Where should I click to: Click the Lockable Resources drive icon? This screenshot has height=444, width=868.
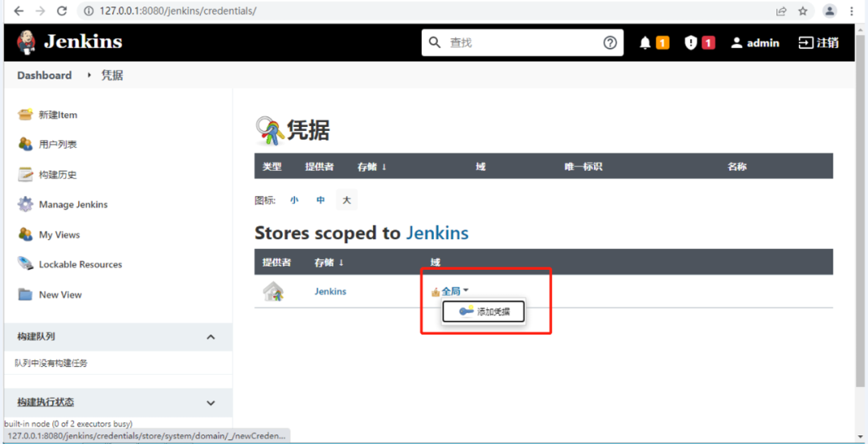[x=26, y=264]
